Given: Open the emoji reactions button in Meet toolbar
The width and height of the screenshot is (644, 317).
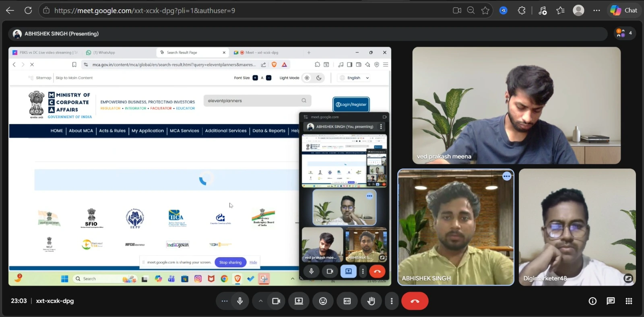Looking at the screenshot, I should pos(323,301).
